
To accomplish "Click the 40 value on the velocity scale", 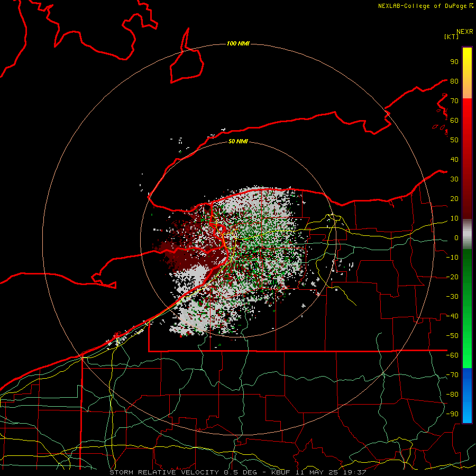I will pyautogui.click(x=454, y=159).
